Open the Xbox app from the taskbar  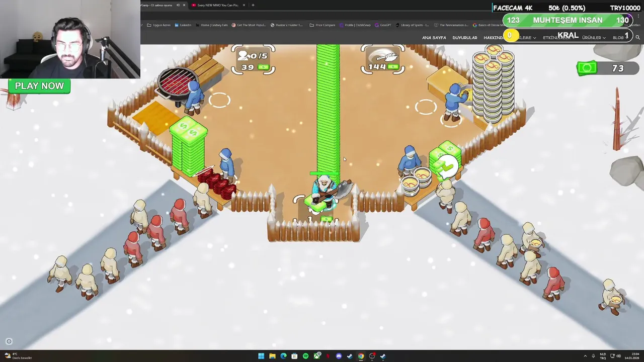tap(316, 356)
